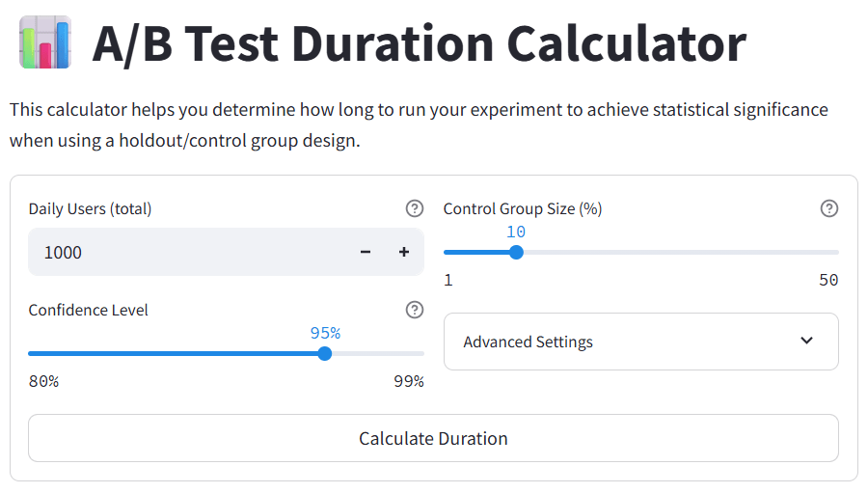Click the Advanced Settings chevron arrow
Viewport: 868px width, 493px height.
[x=807, y=341]
